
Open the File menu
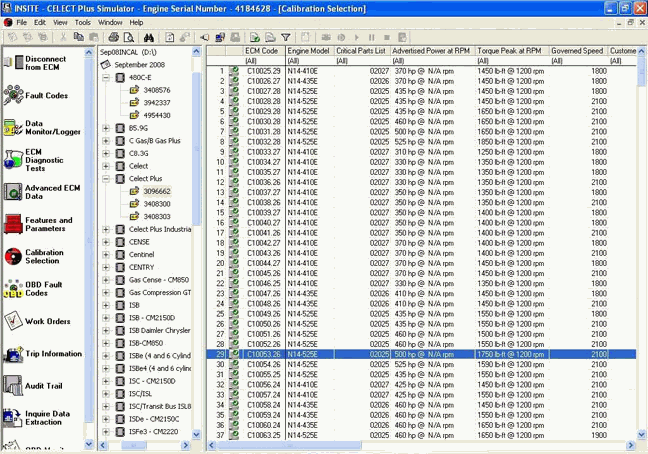[21, 22]
